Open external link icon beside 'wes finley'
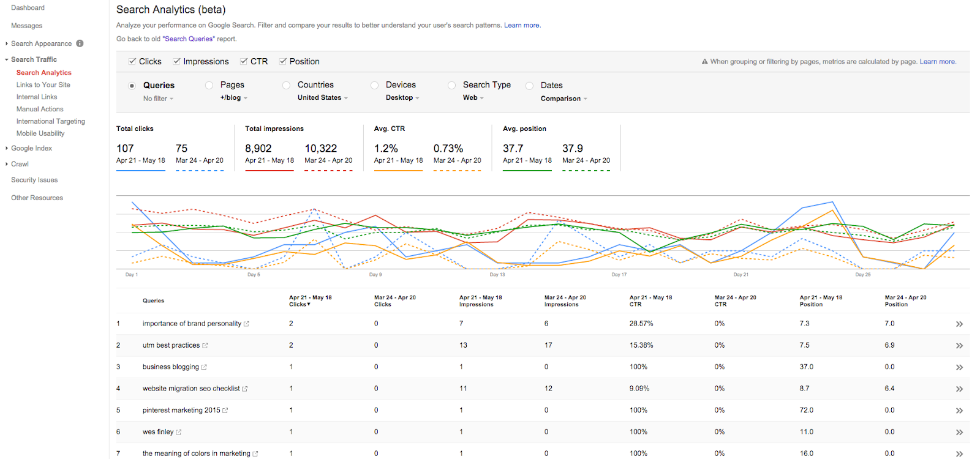The width and height of the screenshot is (980, 459). pyautogui.click(x=179, y=432)
